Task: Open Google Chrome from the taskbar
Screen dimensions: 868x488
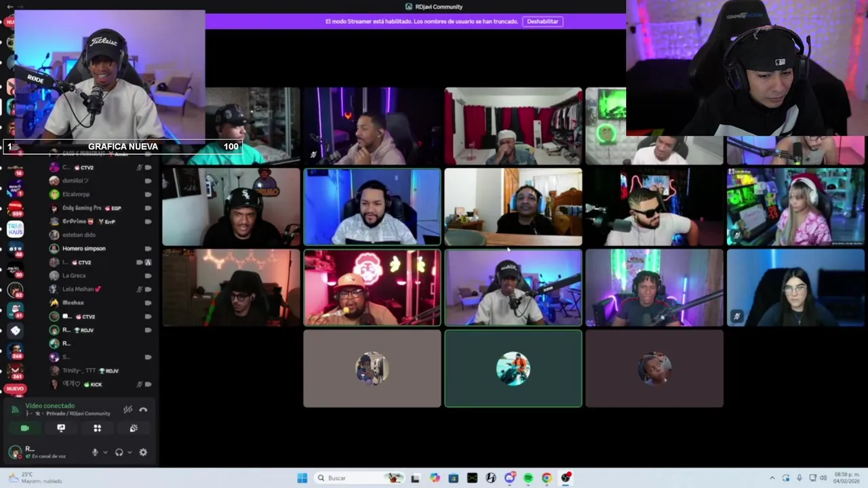Action: click(547, 478)
